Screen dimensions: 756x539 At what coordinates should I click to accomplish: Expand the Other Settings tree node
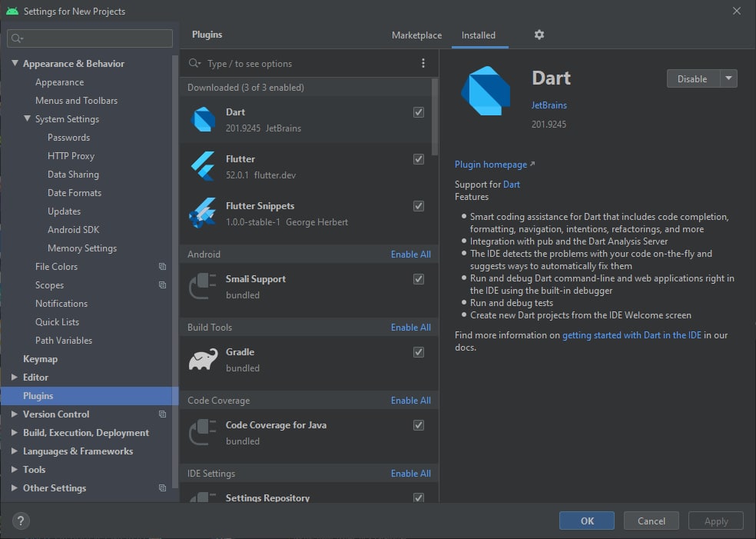[x=15, y=487]
